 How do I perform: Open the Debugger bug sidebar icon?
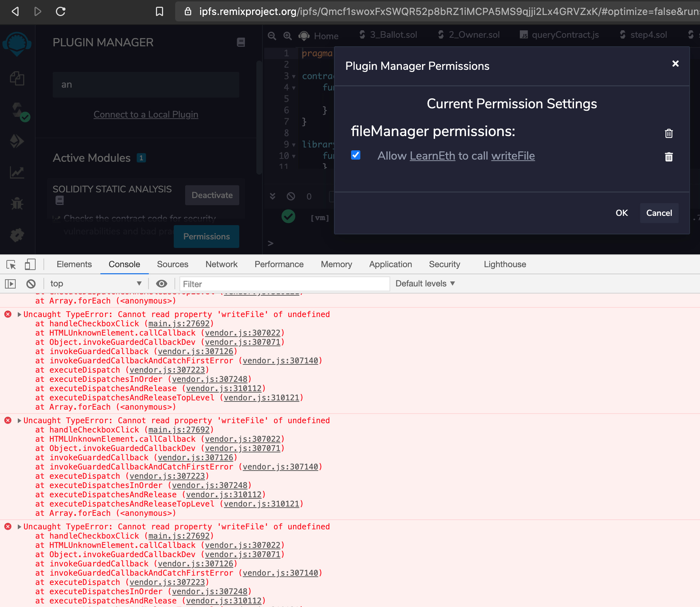(x=17, y=204)
